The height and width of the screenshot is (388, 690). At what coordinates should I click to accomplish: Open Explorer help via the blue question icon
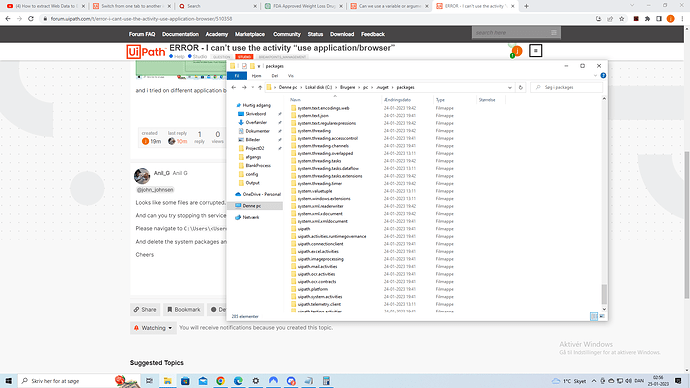(x=603, y=76)
